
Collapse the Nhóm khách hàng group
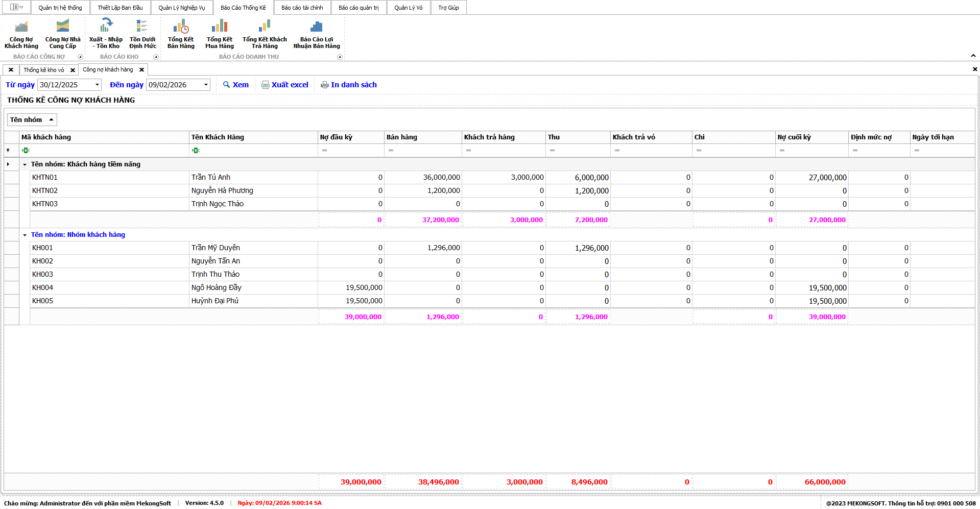25,235
